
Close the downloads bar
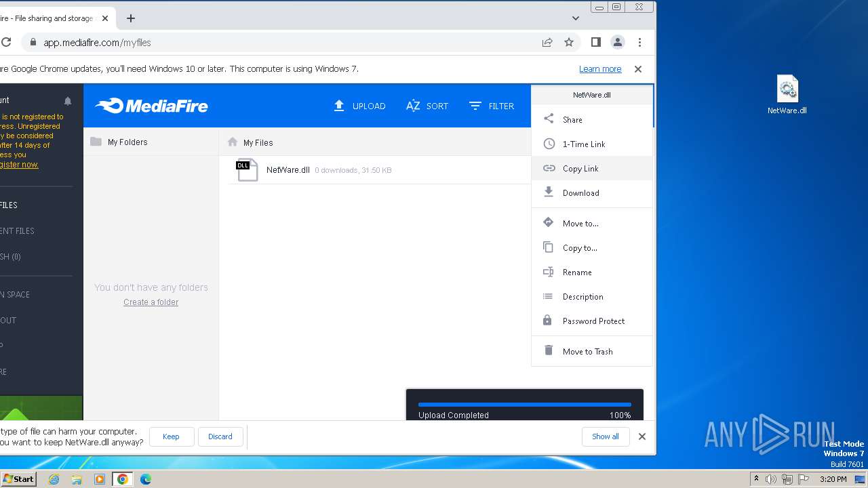coord(642,436)
